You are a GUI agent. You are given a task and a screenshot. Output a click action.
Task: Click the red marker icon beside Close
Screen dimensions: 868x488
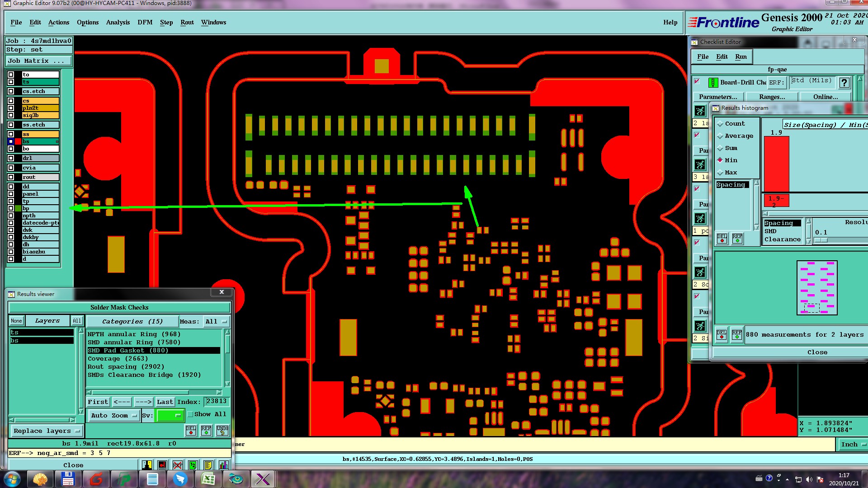pyautogui.click(x=162, y=465)
